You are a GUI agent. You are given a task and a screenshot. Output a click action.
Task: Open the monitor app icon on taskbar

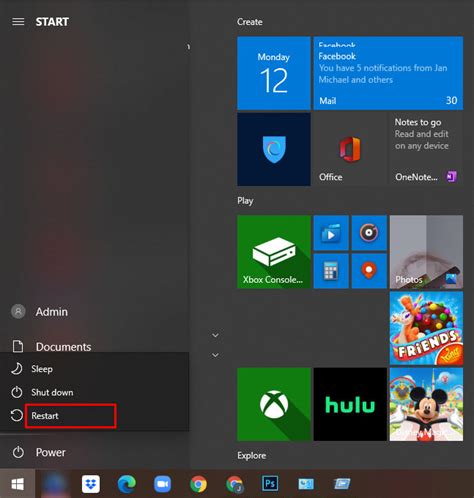pyautogui.click(x=306, y=484)
